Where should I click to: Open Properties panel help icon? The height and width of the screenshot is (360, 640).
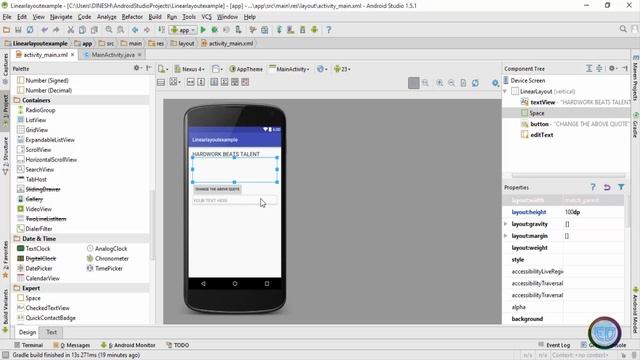(x=593, y=187)
